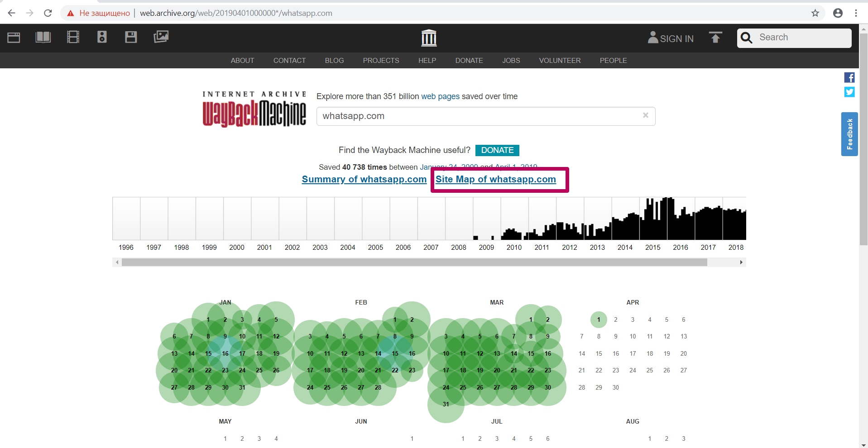Open the browser profile account icon
Viewport: 868px width, 448px height.
tap(838, 13)
